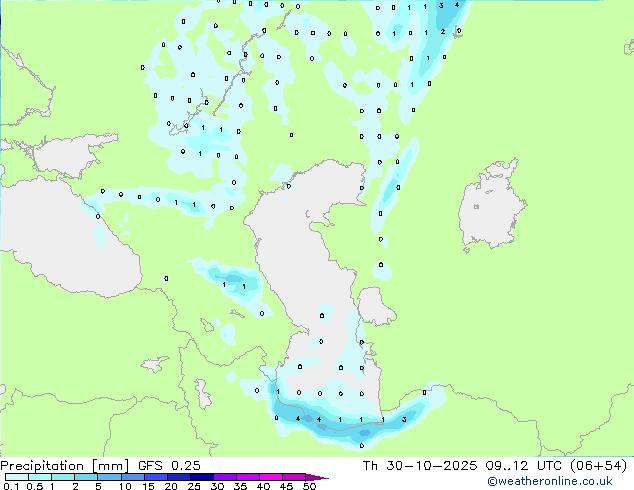Click the 'GFS' model label
This screenshot has width=634, height=490.
150,466
